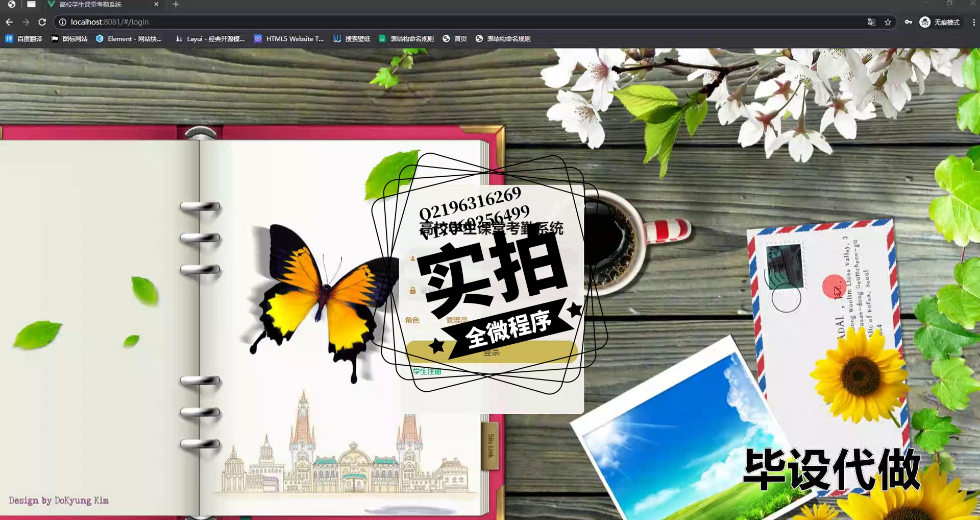Open the 图标网站 bookmark
The height and width of the screenshot is (520, 980).
click(69, 39)
